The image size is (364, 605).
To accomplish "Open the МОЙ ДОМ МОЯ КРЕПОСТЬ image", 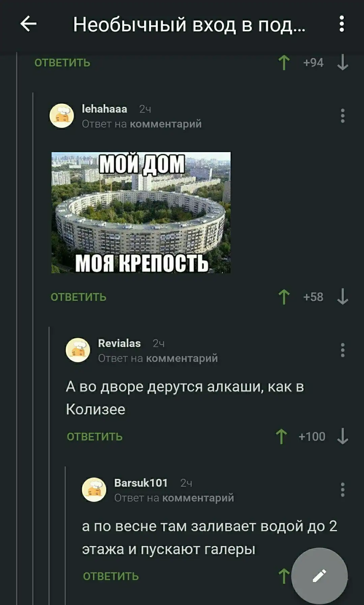I will (141, 212).
